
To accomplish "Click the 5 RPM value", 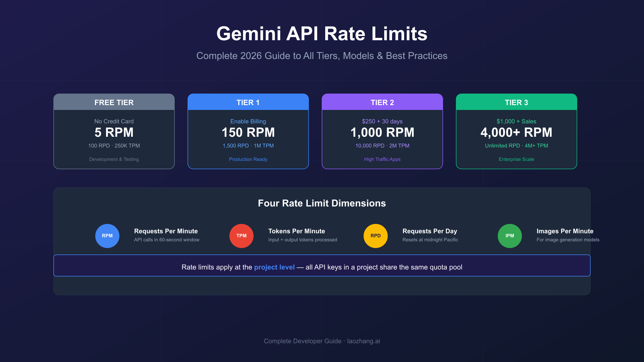I will tap(114, 132).
